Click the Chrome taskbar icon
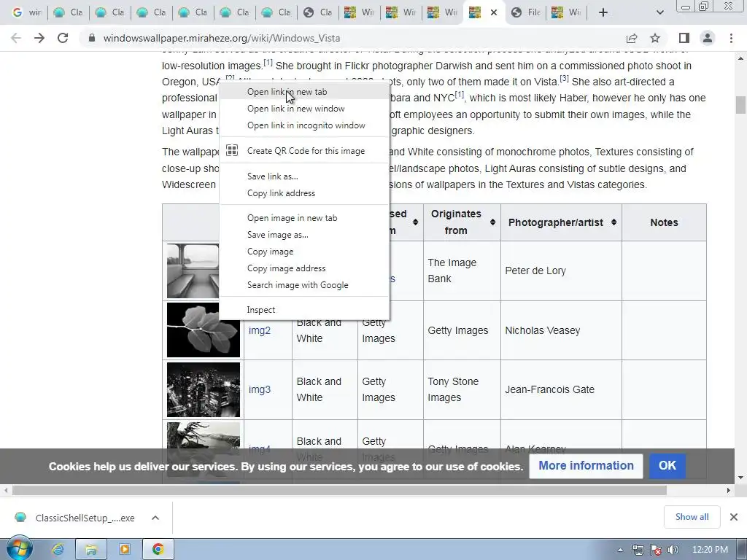 click(158, 550)
